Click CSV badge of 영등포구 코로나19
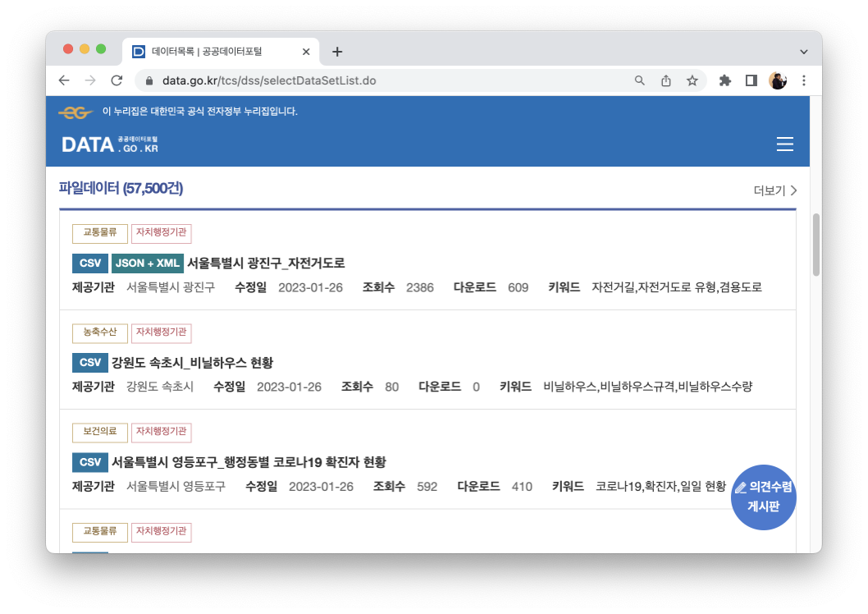The image size is (868, 614). pyautogui.click(x=89, y=462)
